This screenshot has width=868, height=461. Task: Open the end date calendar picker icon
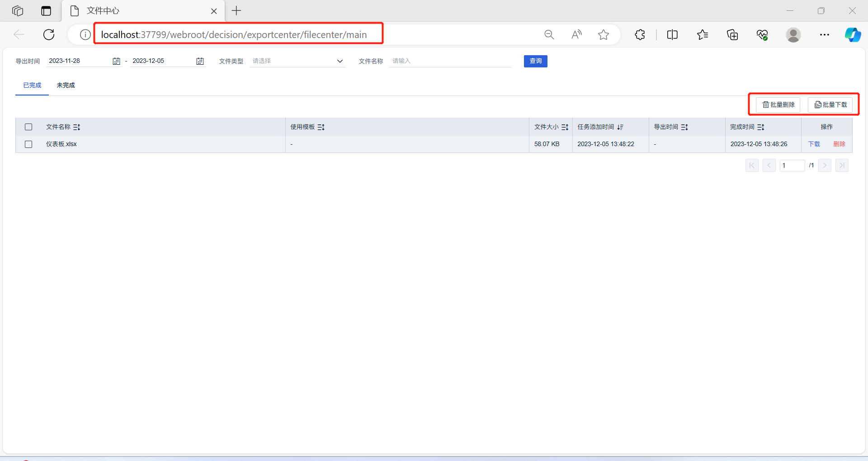[x=200, y=61]
